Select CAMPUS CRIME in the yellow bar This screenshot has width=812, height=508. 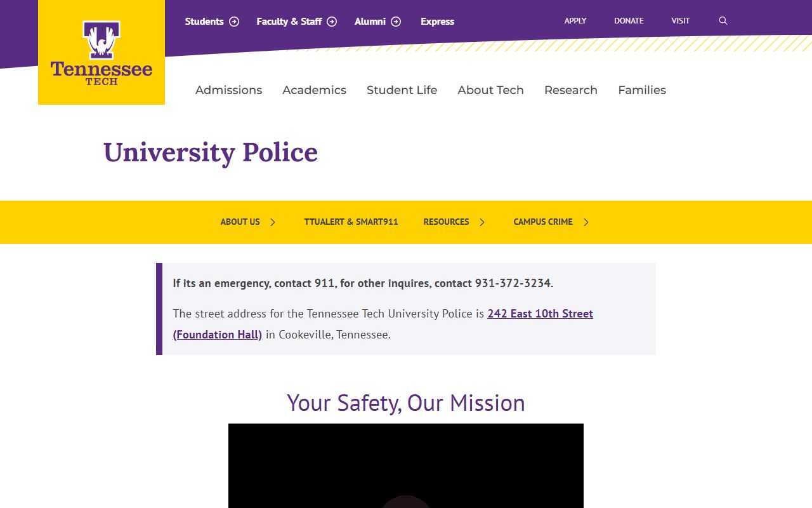[x=543, y=222]
